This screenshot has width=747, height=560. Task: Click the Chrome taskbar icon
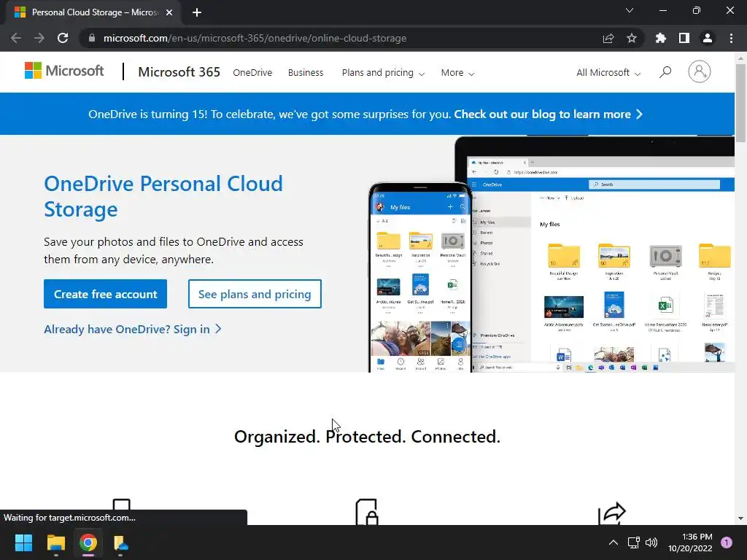coord(88,542)
